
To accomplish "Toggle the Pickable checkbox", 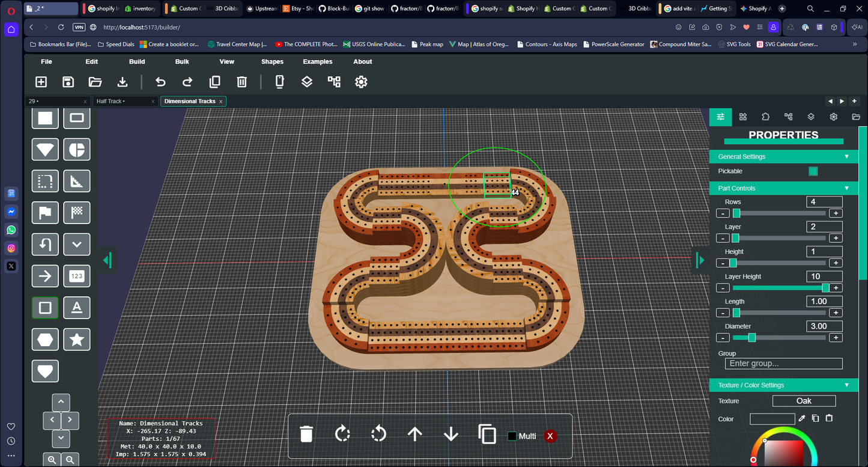I will (813, 171).
